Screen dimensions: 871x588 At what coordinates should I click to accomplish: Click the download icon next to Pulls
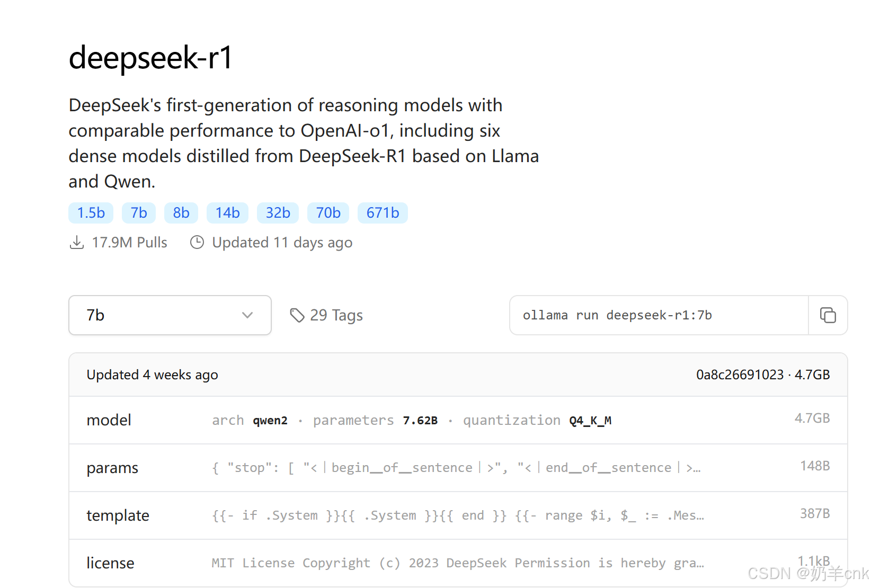click(x=77, y=243)
